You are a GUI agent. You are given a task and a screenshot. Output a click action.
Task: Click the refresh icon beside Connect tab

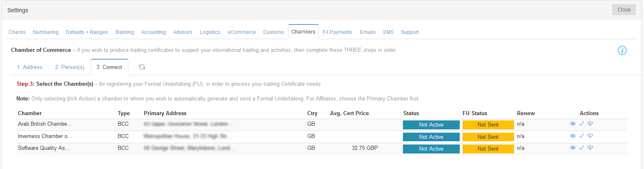(142, 67)
